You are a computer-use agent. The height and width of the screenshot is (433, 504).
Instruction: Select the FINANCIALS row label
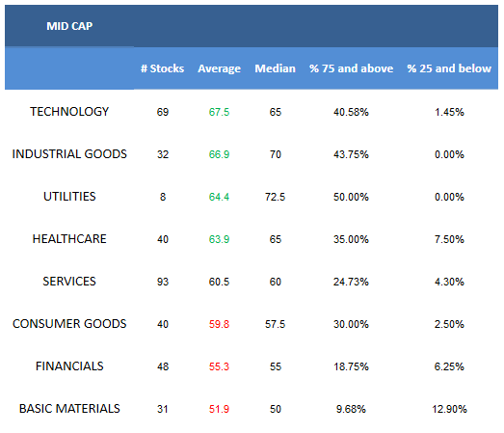click(x=69, y=366)
